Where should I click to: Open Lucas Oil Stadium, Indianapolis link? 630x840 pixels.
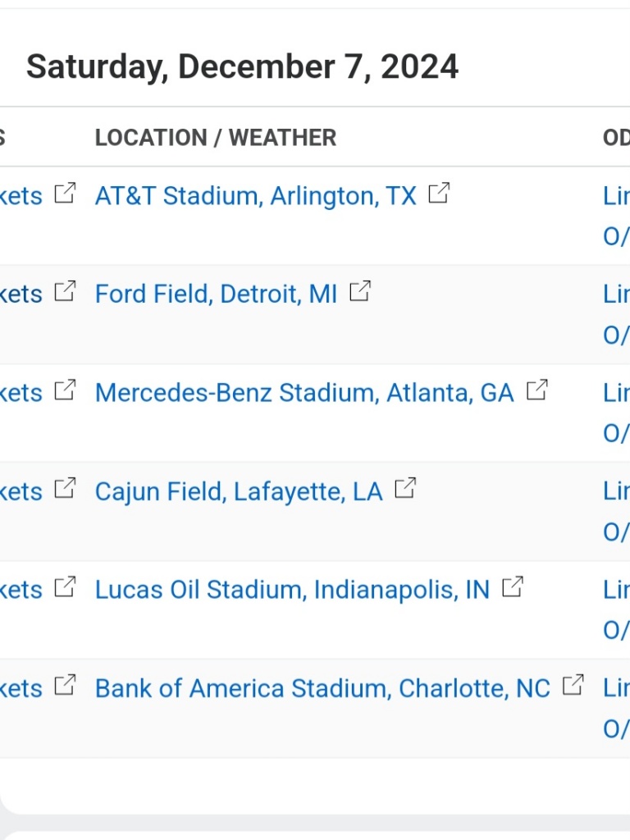[291, 590]
